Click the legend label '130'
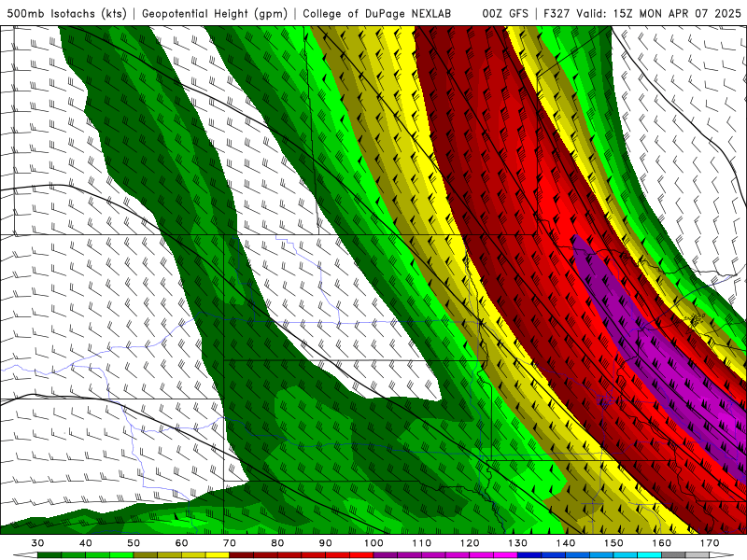 (517, 543)
